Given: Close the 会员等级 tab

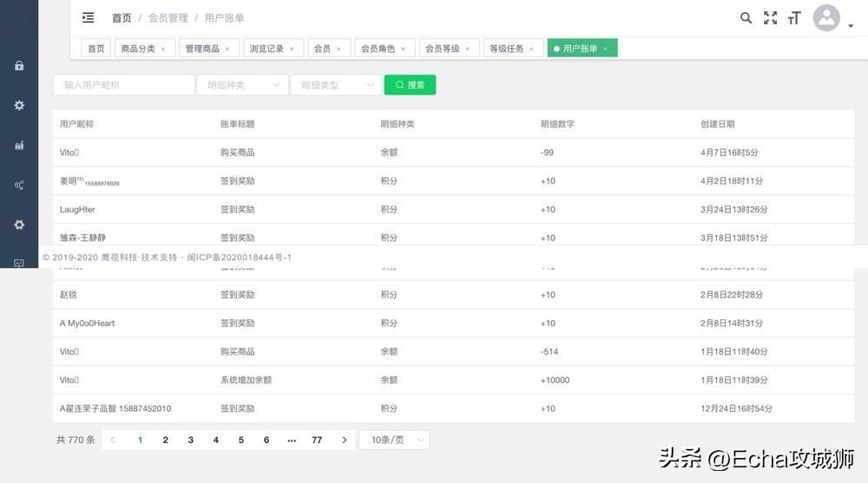Looking at the screenshot, I should coord(467,49).
